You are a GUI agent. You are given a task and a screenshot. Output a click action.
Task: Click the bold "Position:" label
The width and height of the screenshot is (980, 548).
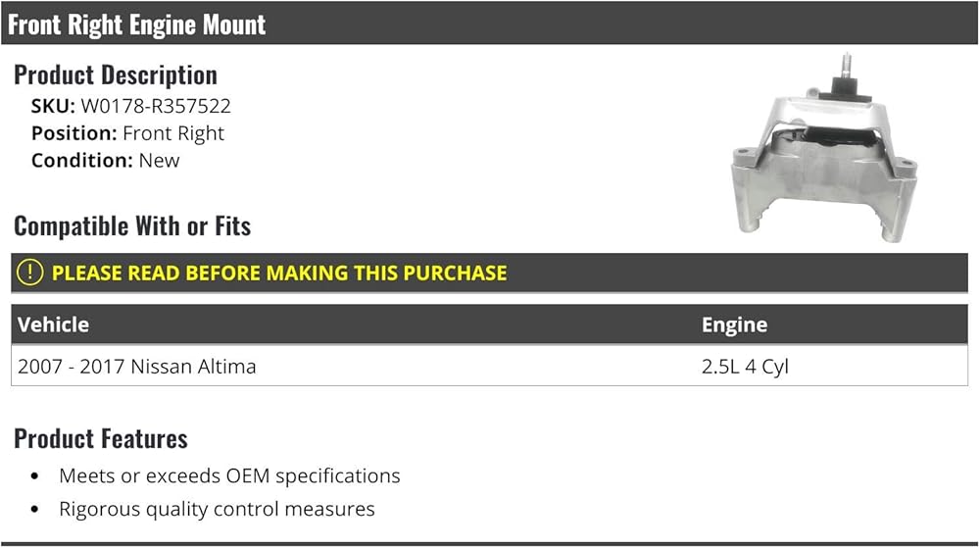click(74, 133)
